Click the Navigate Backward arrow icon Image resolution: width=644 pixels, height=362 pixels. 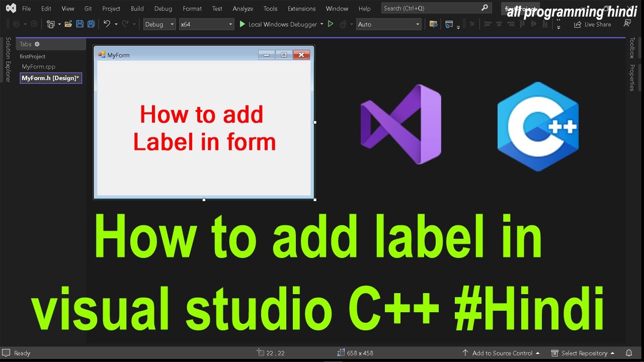pos(16,24)
